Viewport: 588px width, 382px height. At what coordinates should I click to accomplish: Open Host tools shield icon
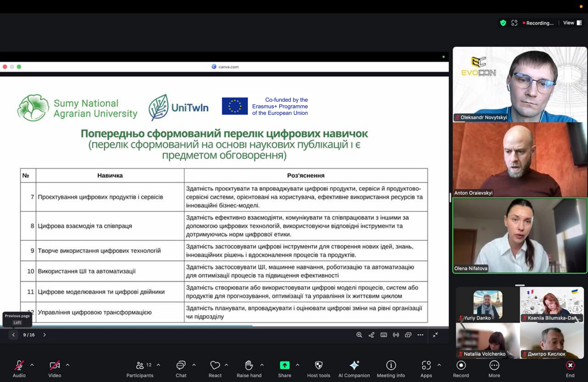click(x=318, y=365)
